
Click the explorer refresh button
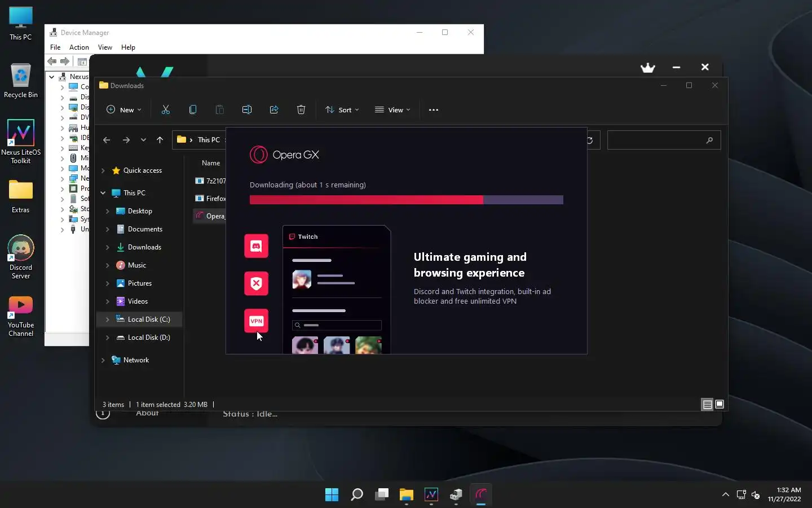(590, 140)
